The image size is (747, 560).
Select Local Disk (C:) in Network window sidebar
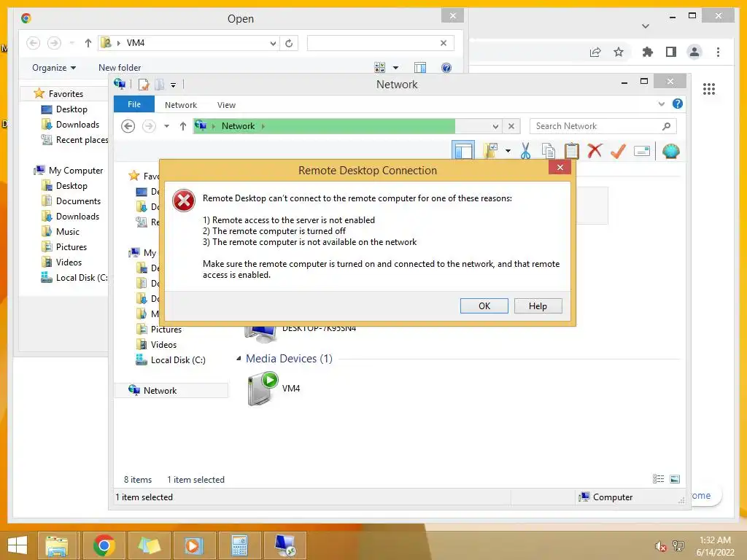171,360
